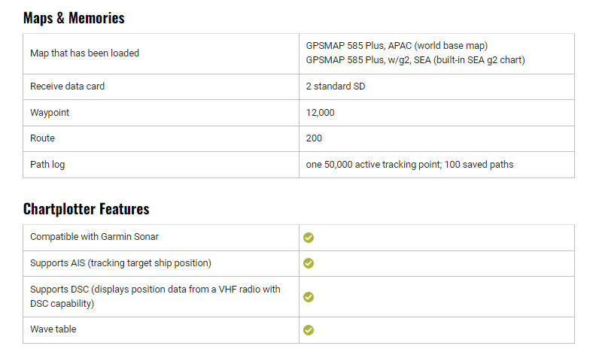Click the 'built-in SEA g2 chart' line

pos(415,60)
